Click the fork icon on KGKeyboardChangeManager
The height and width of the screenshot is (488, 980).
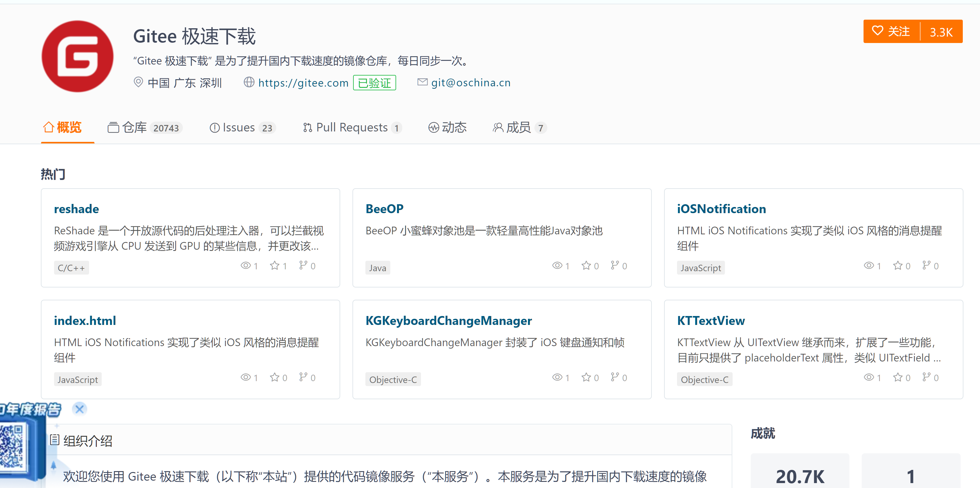pyautogui.click(x=614, y=377)
